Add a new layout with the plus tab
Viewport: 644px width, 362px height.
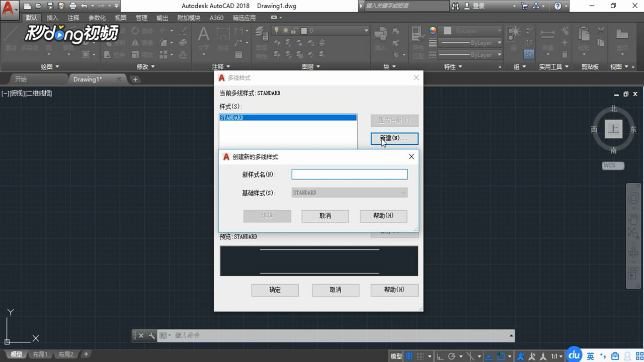coord(86,354)
